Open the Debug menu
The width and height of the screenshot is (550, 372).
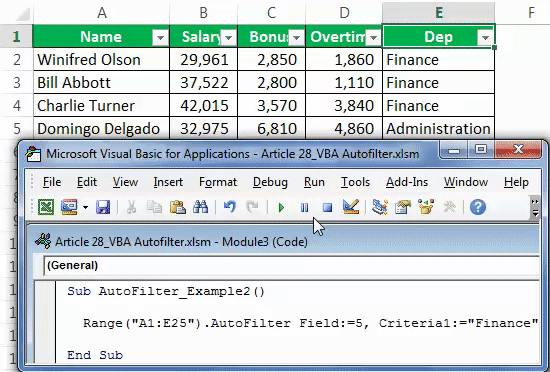point(270,182)
